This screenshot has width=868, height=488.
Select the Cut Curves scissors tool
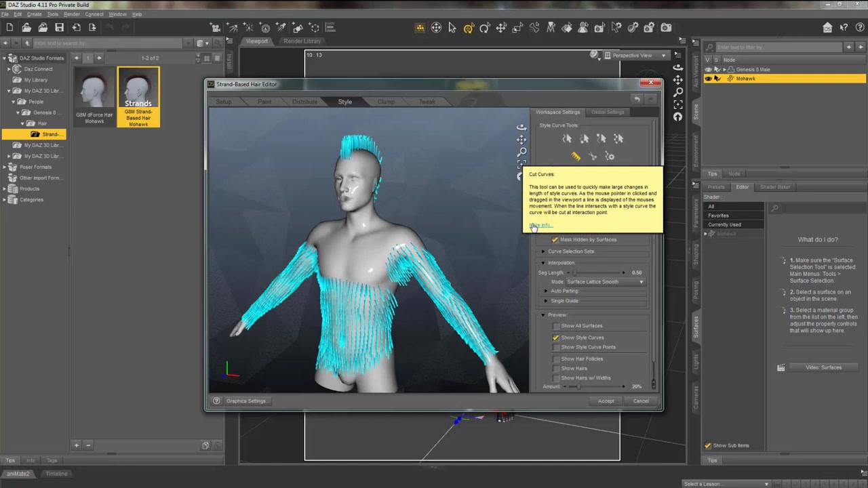point(593,157)
